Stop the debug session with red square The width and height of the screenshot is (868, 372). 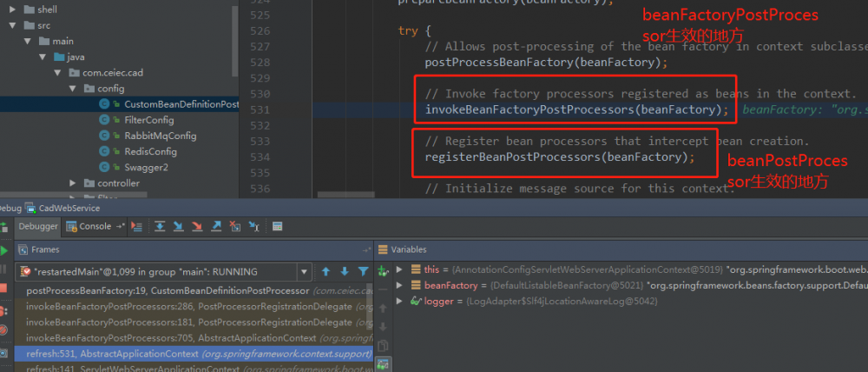point(3,288)
